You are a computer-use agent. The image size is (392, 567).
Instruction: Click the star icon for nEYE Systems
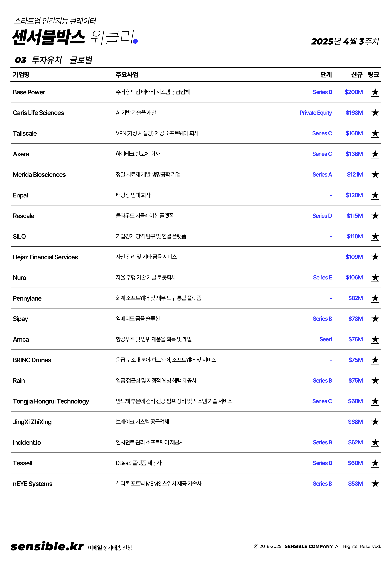(375, 484)
